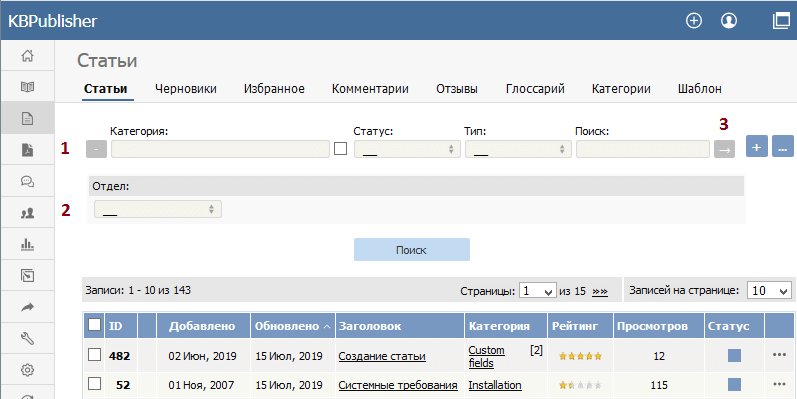Click the blue Поиск search button
This screenshot has width=797, height=399.
412,250
